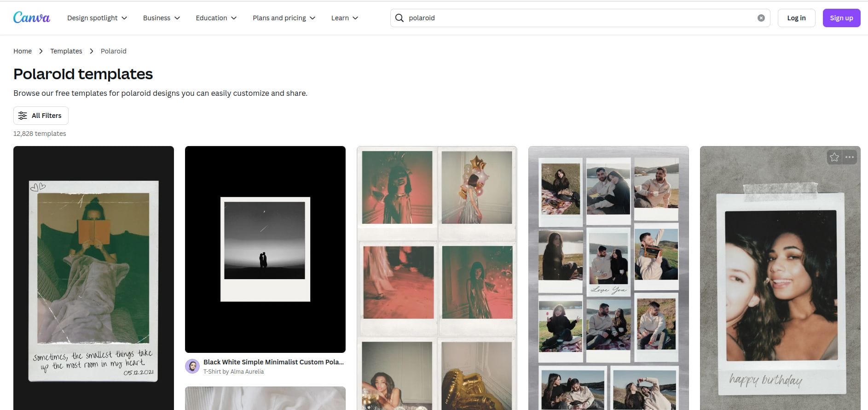Expand the Business dropdown menu
Screen dimensions: 868x410
[161, 18]
